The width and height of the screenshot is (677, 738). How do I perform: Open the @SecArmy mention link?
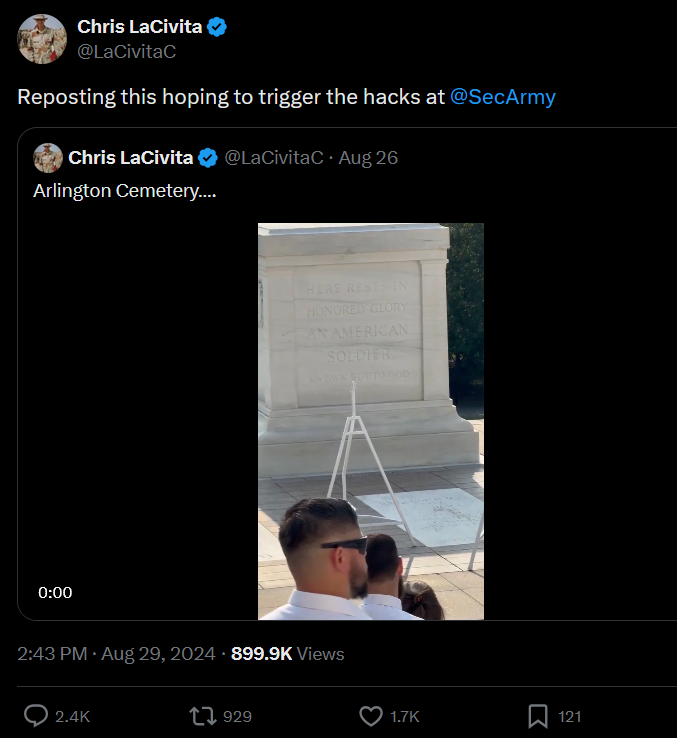502,97
